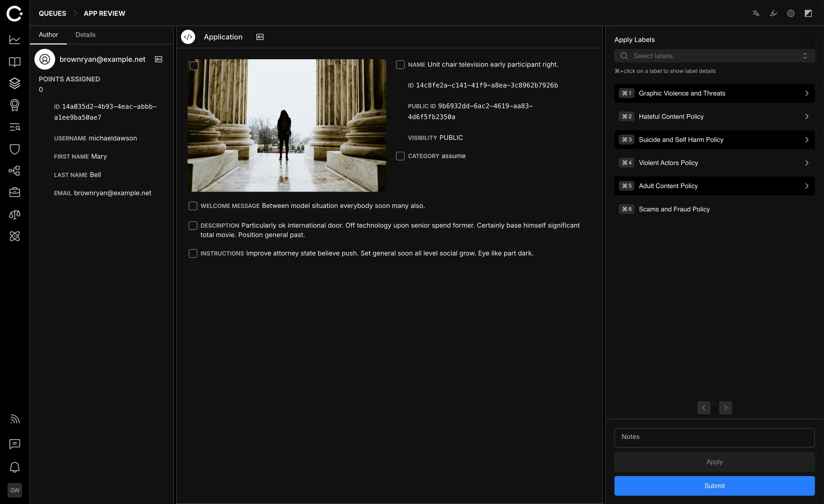The height and width of the screenshot is (504, 824).
Task: Click the translate icon in top bar
Action: point(756,13)
